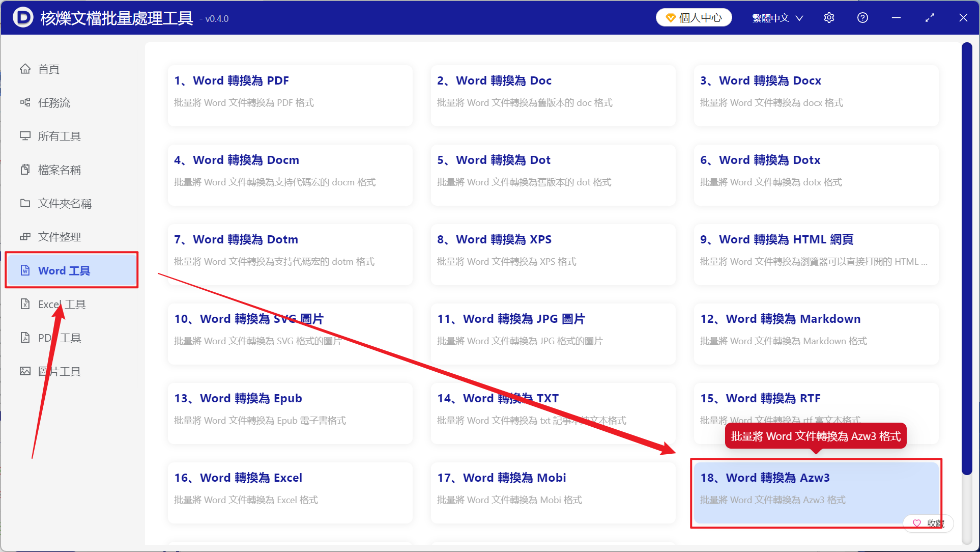980x552 pixels.
Task: Open the help question mark icon
Action: (862, 18)
